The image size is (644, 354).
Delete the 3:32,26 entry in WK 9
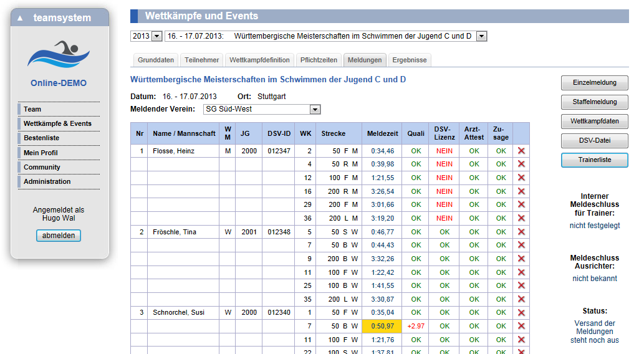[521, 258]
